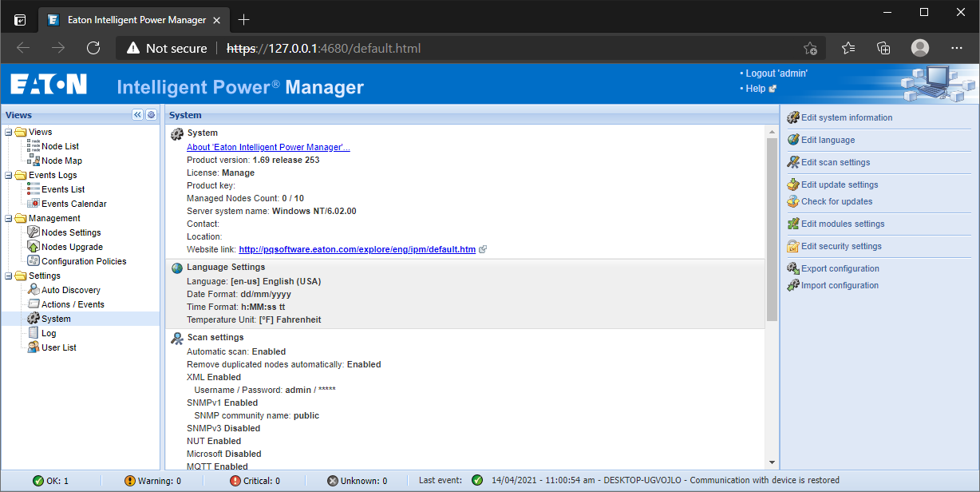Click the vertical scrollbar thumb
Image resolution: width=980 pixels, height=492 pixels.
772,229
